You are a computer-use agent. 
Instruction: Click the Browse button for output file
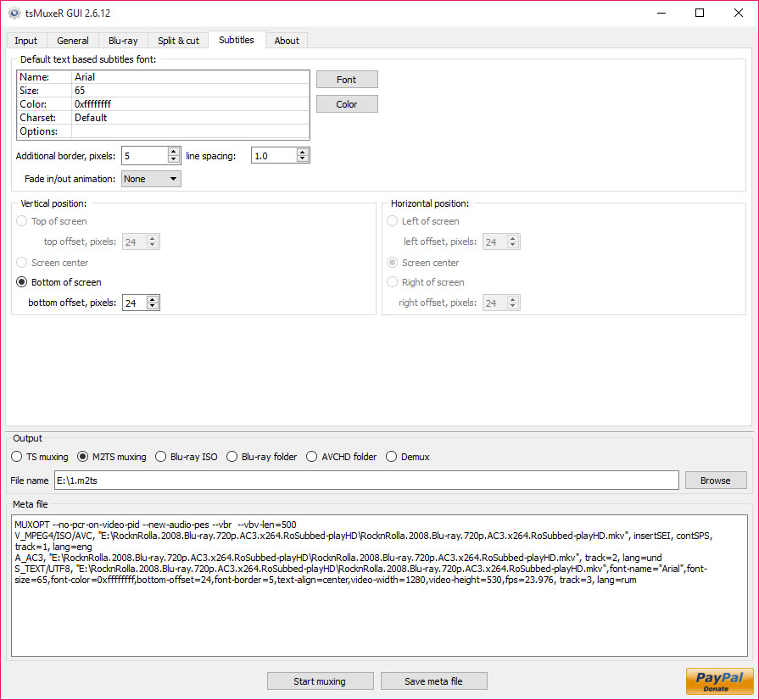point(715,481)
